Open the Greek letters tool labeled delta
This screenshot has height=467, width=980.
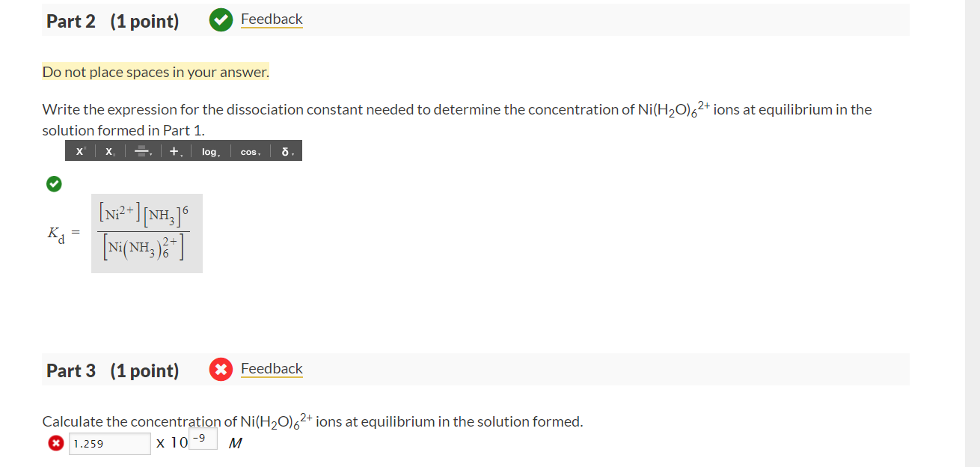pos(285,151)
